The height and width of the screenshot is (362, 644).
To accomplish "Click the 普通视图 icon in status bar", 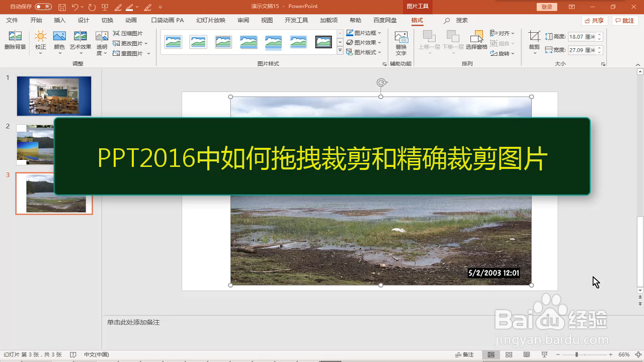I will click(x=491, y=354).
